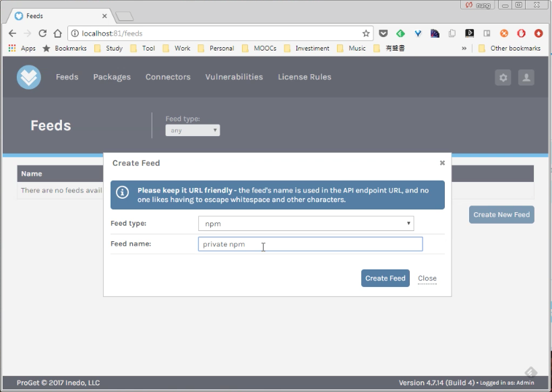Screen dimensions: 552x392
Task: Open a new browser tab
Action: point(124,16)
